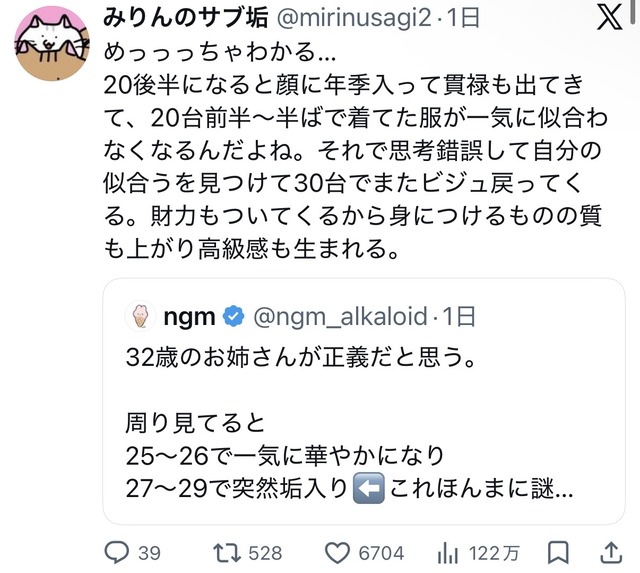This screenshot has width=640, height=573.
Task: Open the reply comment icon
Action: pyautogui.click(x=117, y=553)
